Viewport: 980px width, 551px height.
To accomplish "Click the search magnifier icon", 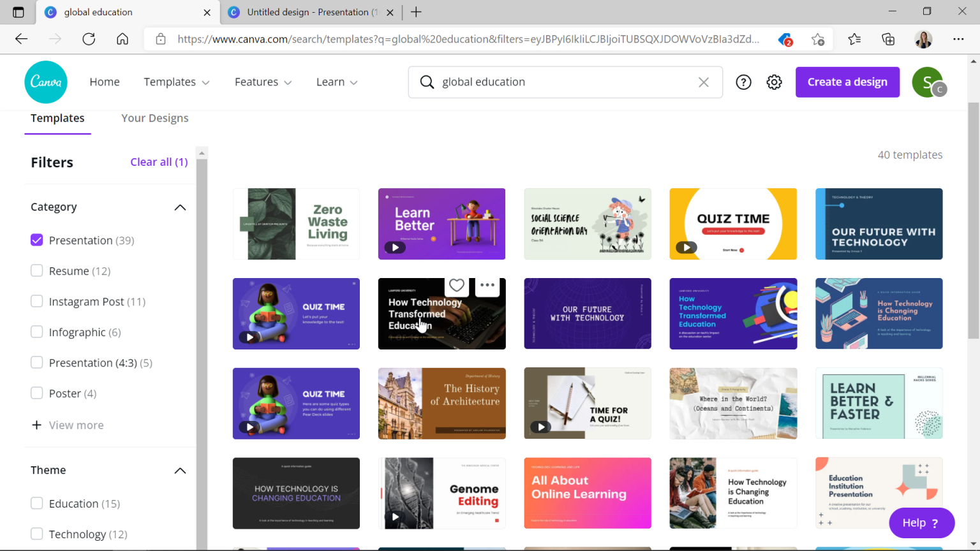I will (427, 82).
